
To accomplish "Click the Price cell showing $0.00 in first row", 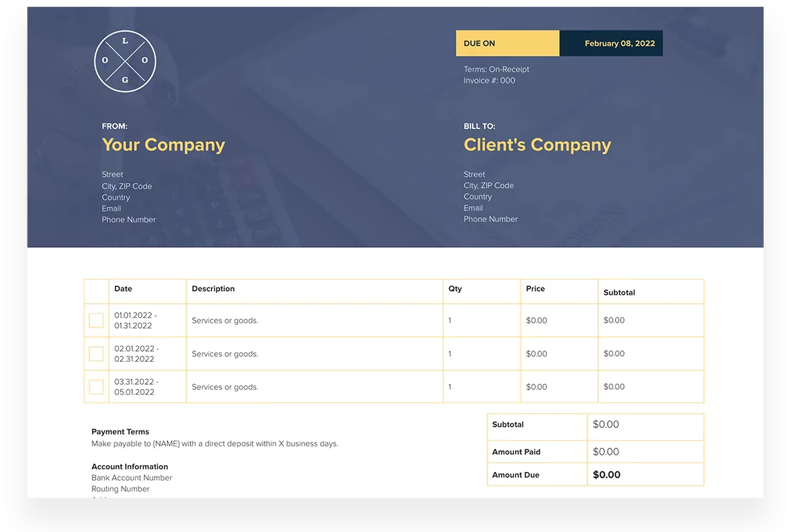I will (x=536, y=320).
